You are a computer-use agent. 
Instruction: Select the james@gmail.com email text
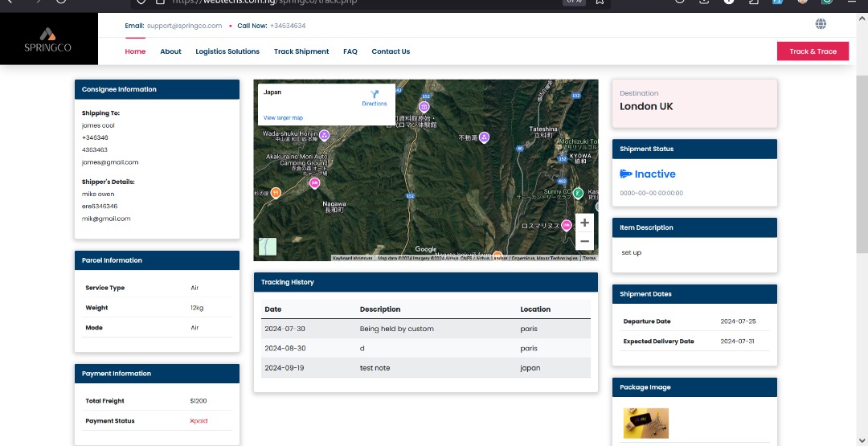point(110,162)
